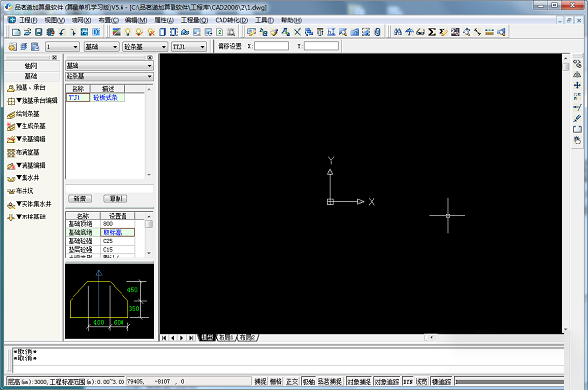Select the 绘制条基 tool in sidebar
This screenshot has height=390, width=588.
coord(24,114)
